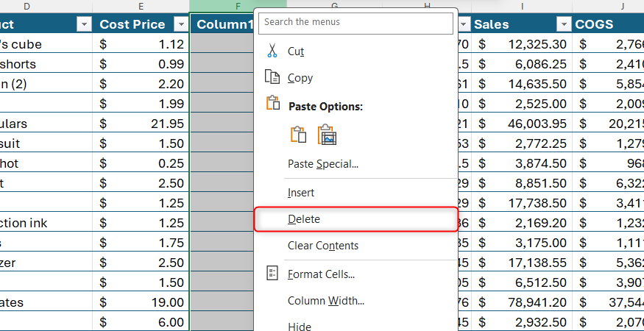644x331 pixels.
Task: Select column F header
Action: [x=238, y=6]
